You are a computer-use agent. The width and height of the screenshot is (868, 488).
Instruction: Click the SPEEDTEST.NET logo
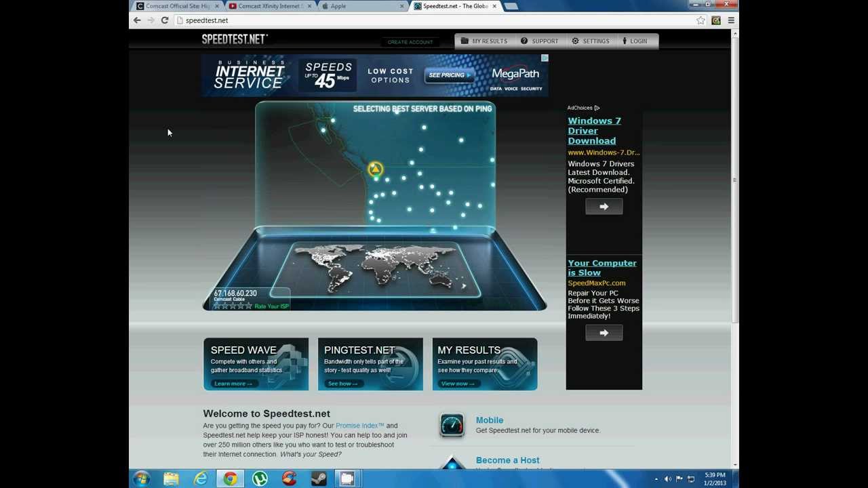(x=235, y=39)
